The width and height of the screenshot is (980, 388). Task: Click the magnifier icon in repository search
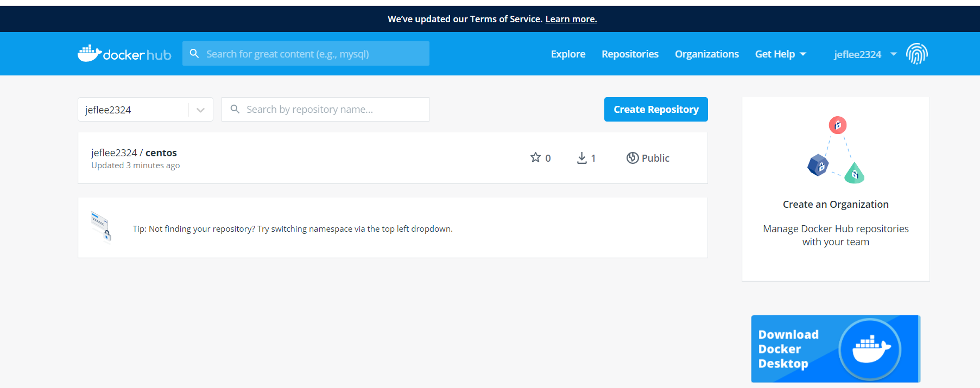pyautogui.click(x=235, y=109)
